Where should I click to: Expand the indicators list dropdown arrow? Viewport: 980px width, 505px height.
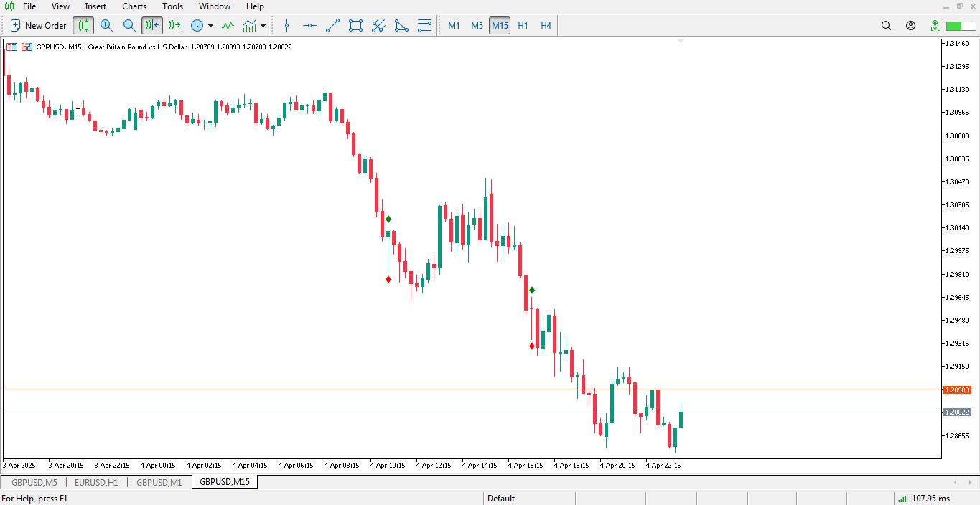pos(263,26)
